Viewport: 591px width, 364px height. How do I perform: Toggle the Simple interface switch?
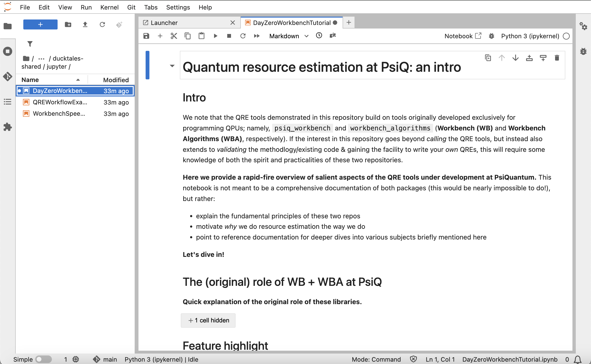44,359
